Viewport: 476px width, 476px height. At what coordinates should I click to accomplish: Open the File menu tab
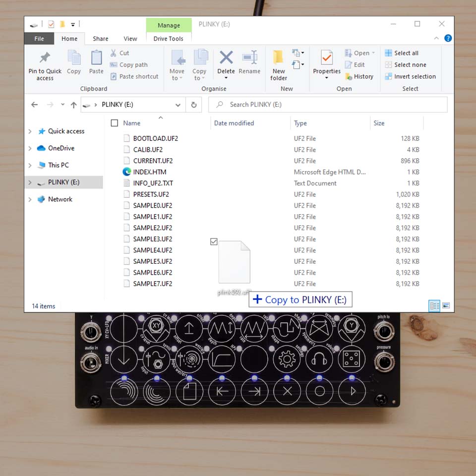pos(39,39)
